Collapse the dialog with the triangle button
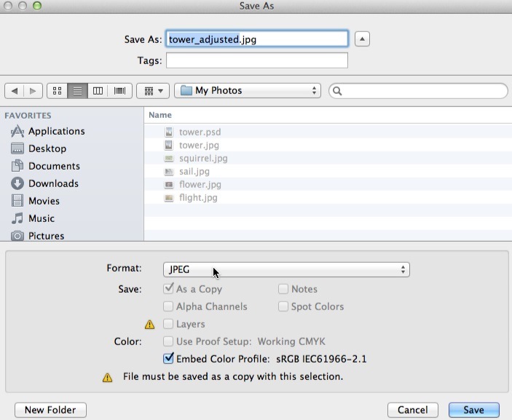This screenshot has height=420, width=512. tap(362, 39)
